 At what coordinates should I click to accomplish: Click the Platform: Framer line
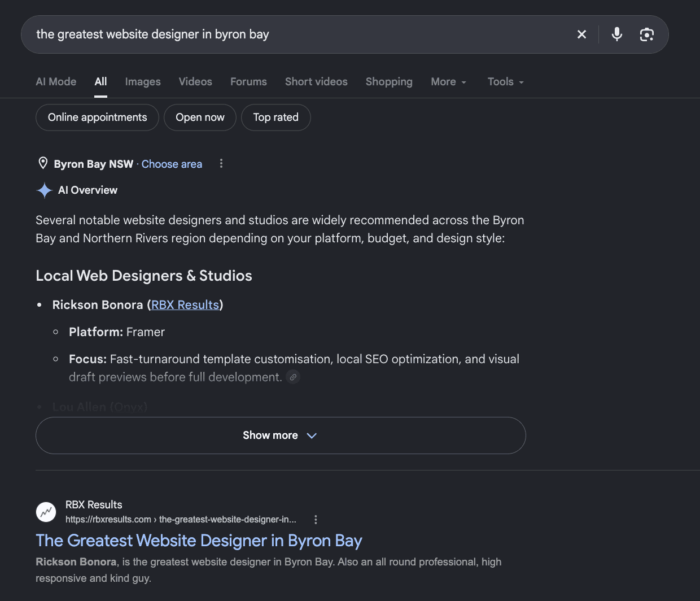pos(117,332)
